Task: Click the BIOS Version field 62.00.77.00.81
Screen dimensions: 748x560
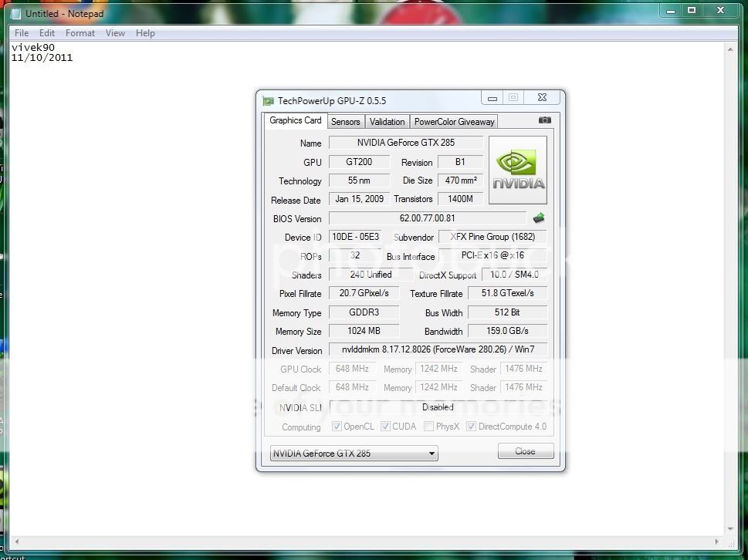Action: click(428, 218)
